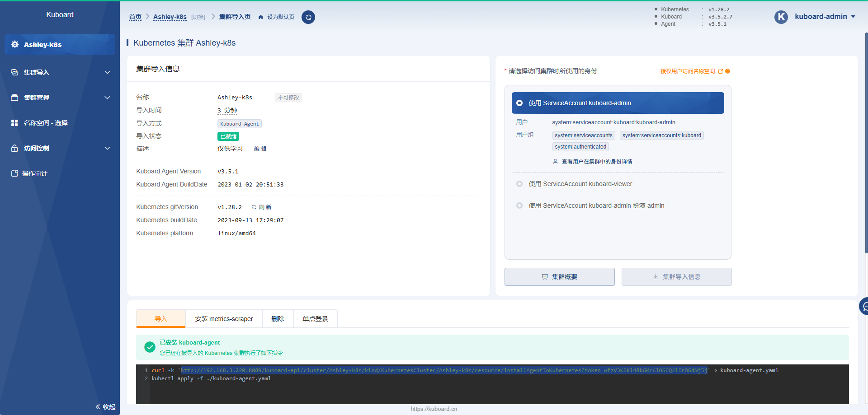The height and width of the screenshot is (415, 868).
Task: Click the home icon beside 设为默认页
Action: click(261, 17)
